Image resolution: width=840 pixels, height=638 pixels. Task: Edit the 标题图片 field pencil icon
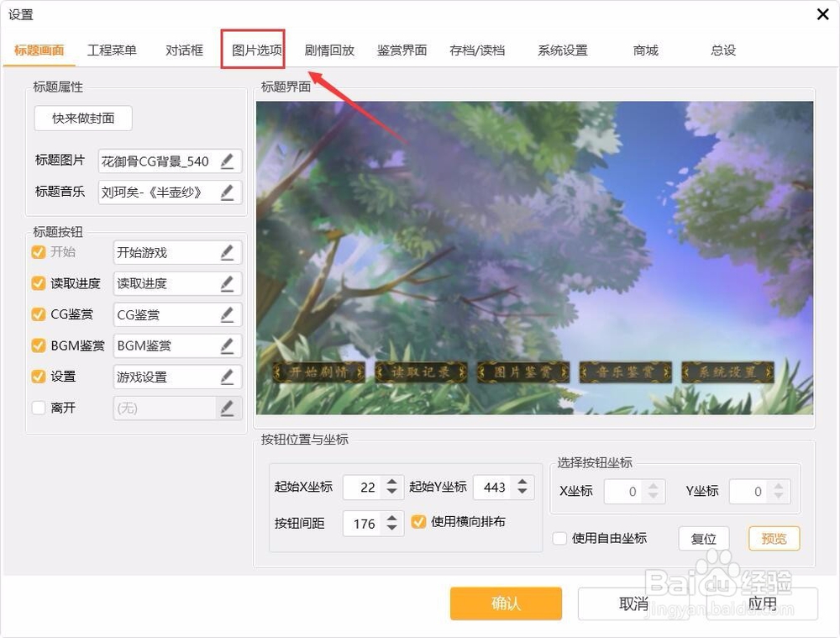pos(227,161)
